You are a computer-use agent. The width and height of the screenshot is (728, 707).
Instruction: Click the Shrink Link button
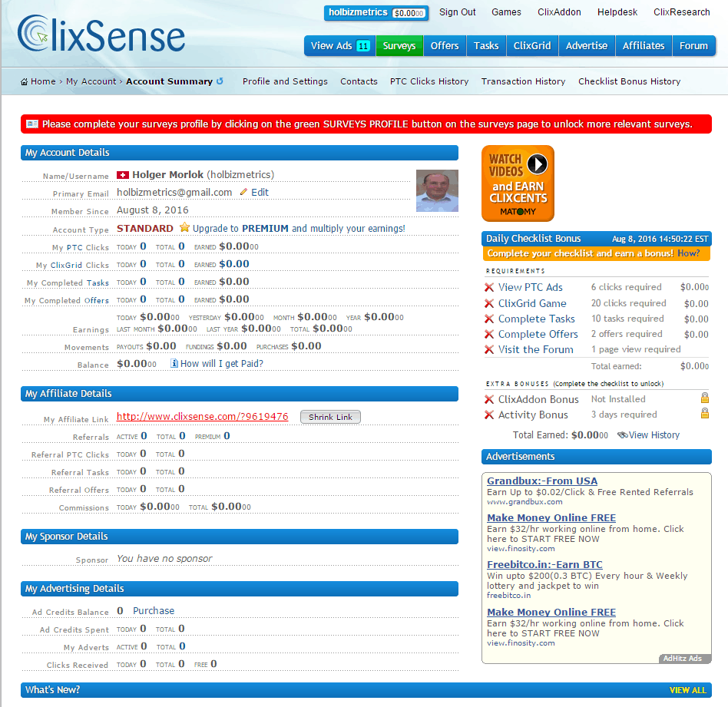[330, 417]
